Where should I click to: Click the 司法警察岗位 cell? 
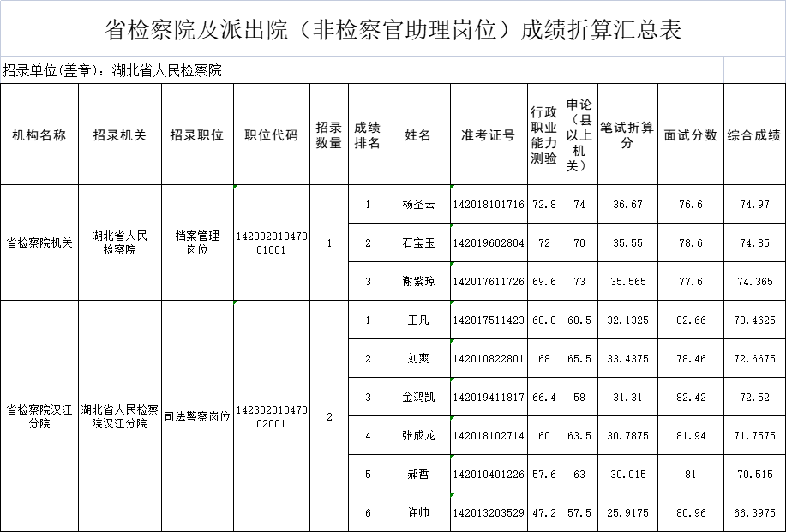point(197,416)
